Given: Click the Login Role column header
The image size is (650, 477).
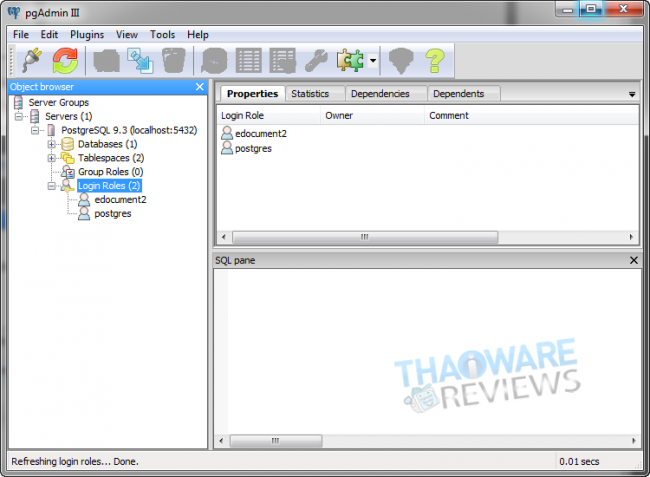Looking at the screenshot, I should (268, 116).
